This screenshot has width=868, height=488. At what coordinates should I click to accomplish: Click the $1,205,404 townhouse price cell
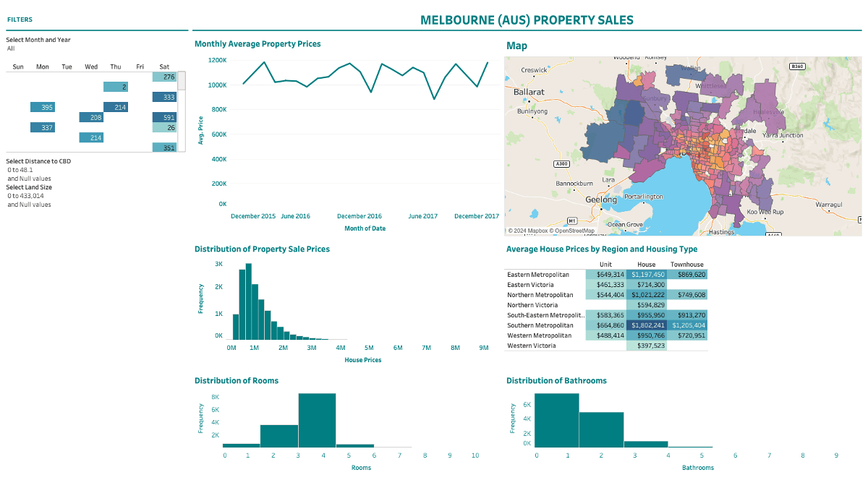[687, 325]
